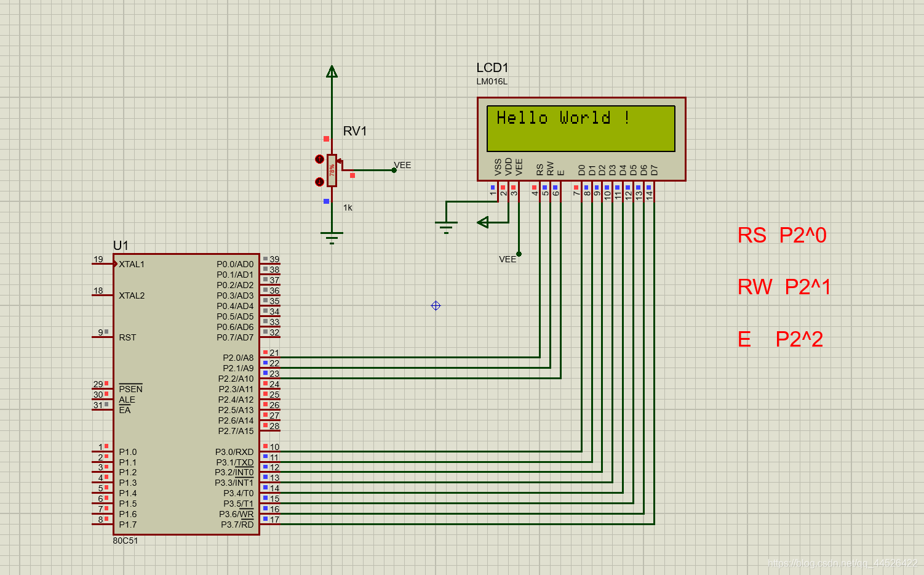This screenshot has width=924, height=575.
Task: Click the upper red adjust button on RV1
Action: (319, 159)
